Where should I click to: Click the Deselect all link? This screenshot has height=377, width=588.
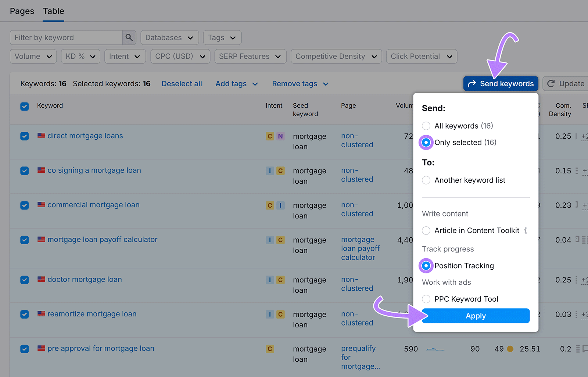182,83
